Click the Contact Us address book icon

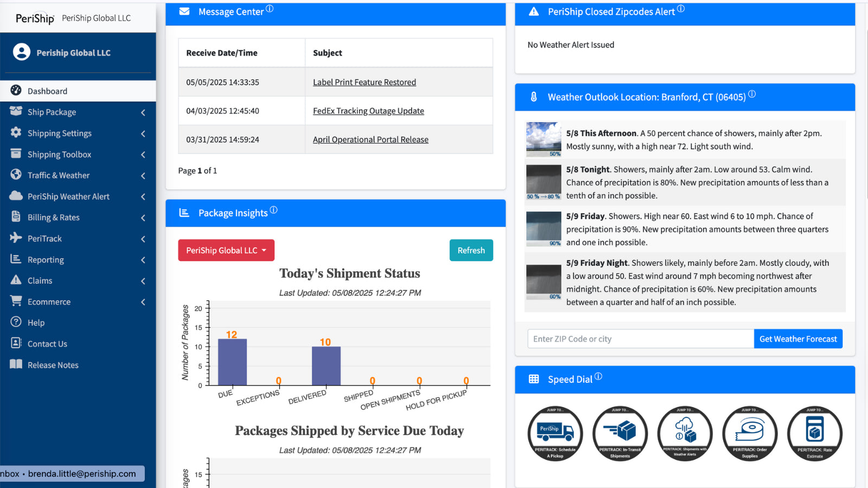16,343
